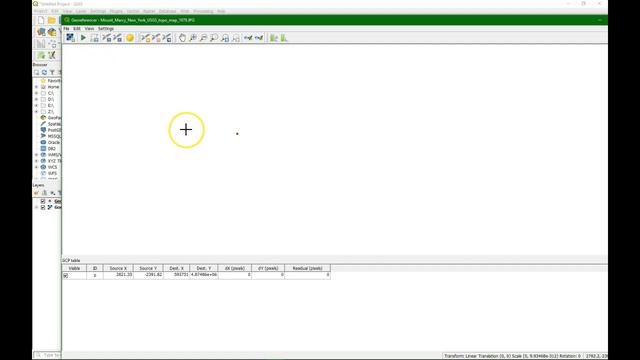Select Favorites in the Browser tree

[x=53, y=81]
